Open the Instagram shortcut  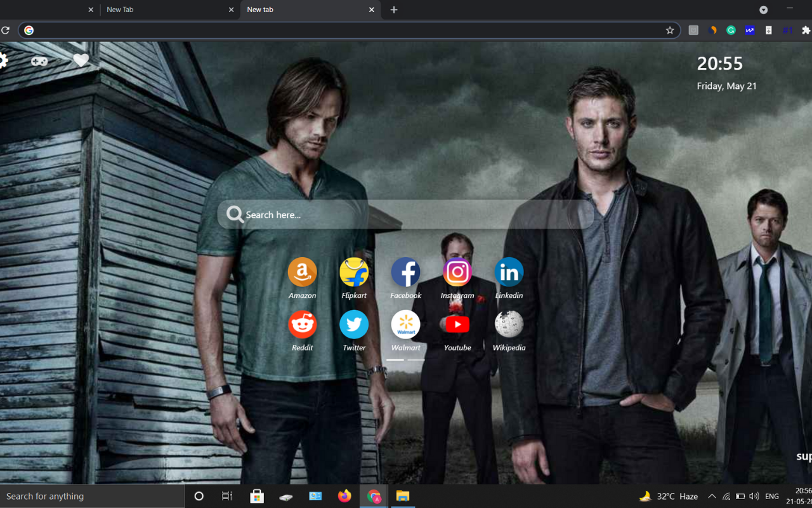[457, 272]
